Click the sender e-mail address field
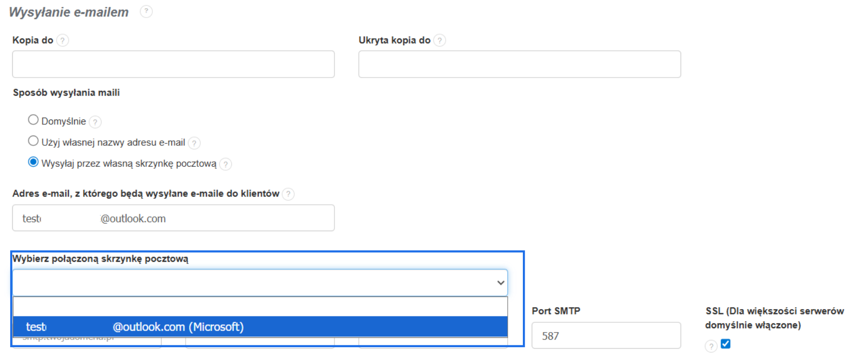Image resolution: width=868 pixels, height=354 pixels. click(x=173, y=218)
